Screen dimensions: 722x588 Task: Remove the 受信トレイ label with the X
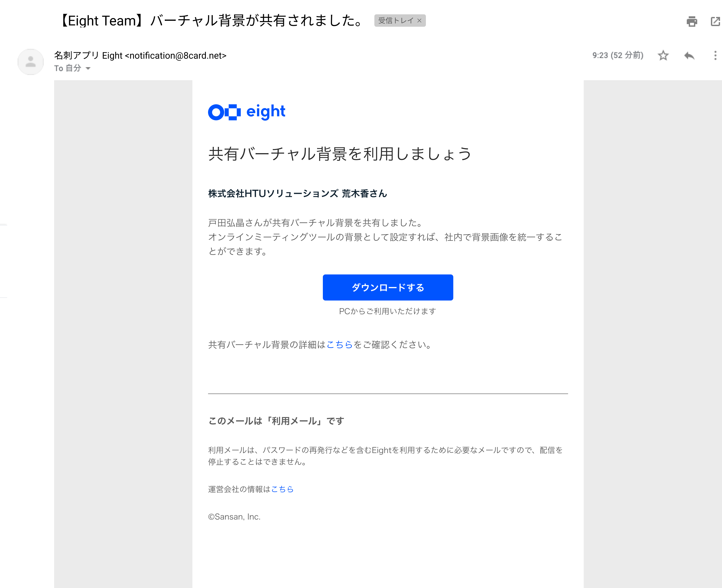[x=419, y=21]
